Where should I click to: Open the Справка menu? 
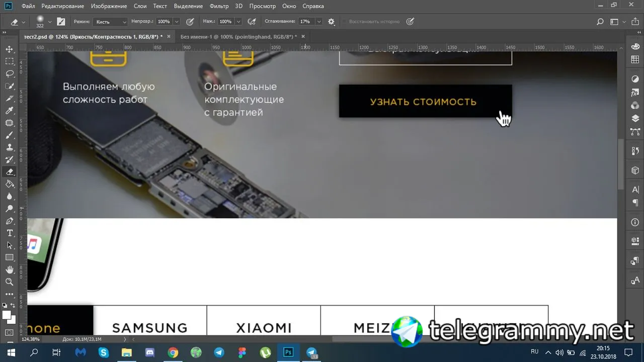314,6
